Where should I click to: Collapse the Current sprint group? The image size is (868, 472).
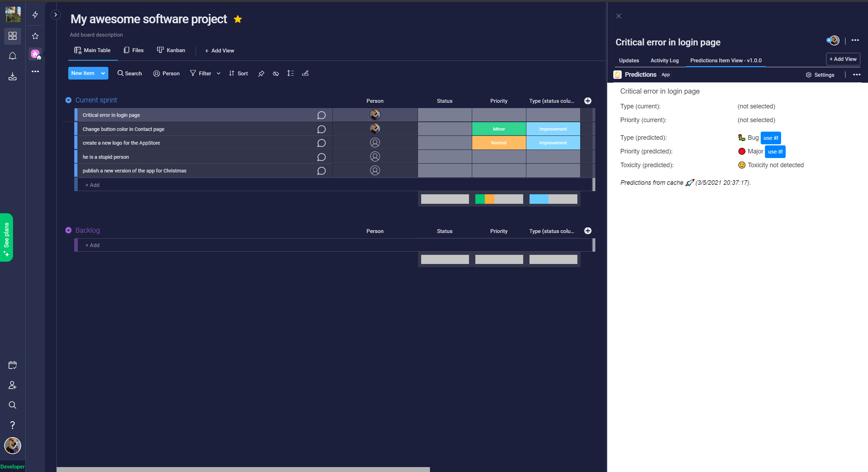(x=68, y=100)
